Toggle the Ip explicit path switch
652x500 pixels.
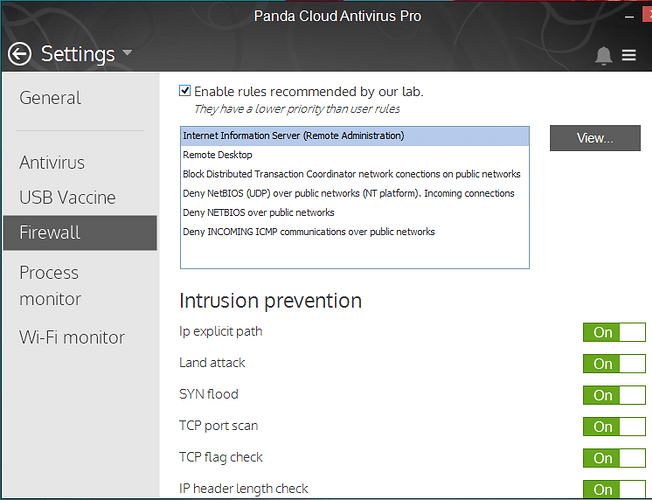pyautogui.click(x=614, y=332)
